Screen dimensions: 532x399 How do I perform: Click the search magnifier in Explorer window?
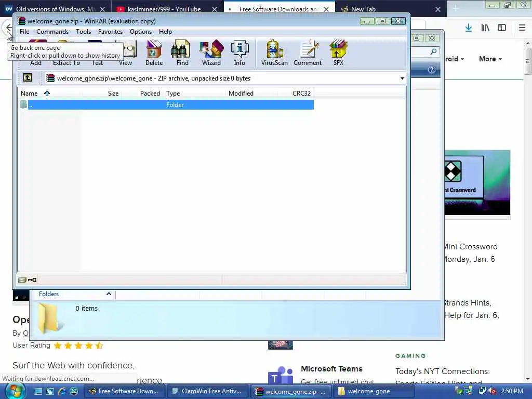point(433,51)
